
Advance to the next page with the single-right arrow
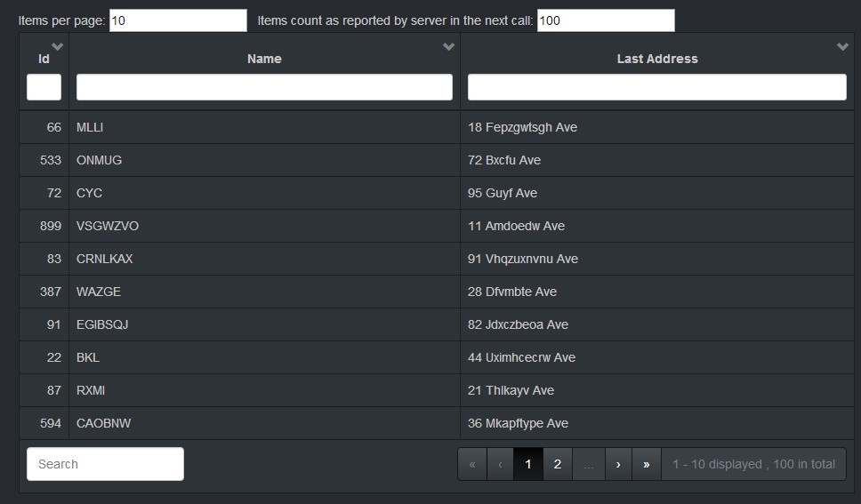pyautogui.click(x=618, y=464)
